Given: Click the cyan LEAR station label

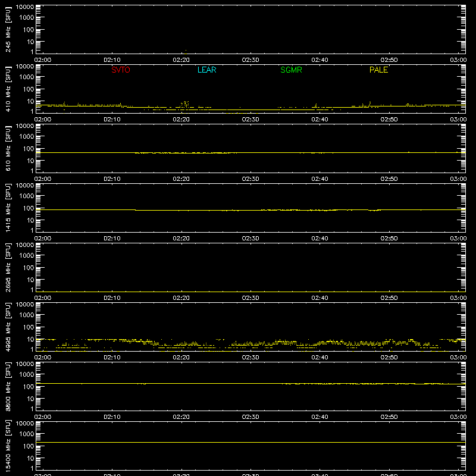Looking at the screenshot, I should pyautogui.click(x=206, y=70).
